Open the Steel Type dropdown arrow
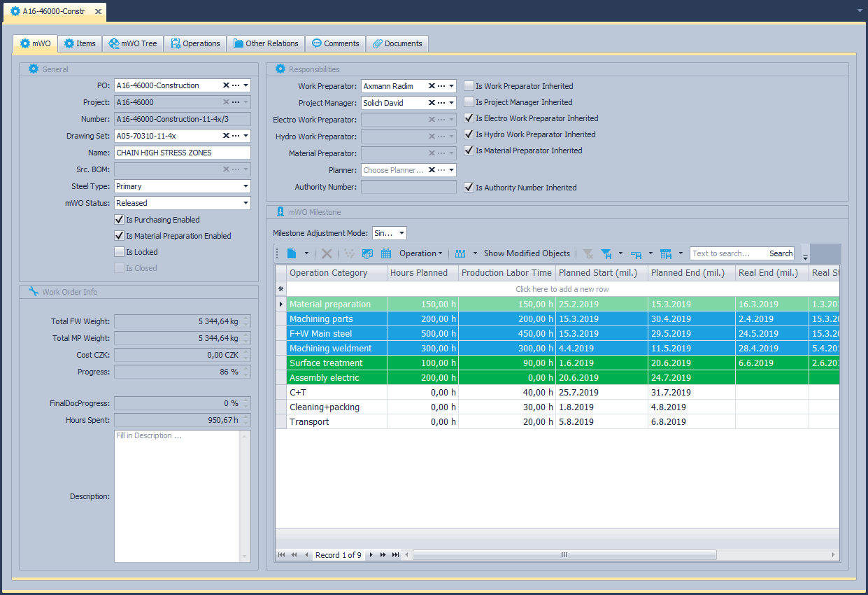 pyautogui.click(x=246, y=186)
